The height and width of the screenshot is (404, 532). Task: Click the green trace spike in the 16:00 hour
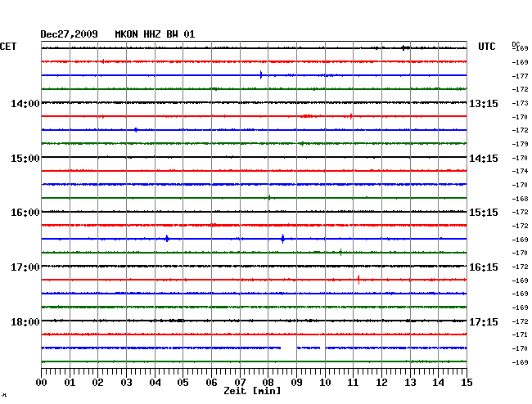pos(341,252)
